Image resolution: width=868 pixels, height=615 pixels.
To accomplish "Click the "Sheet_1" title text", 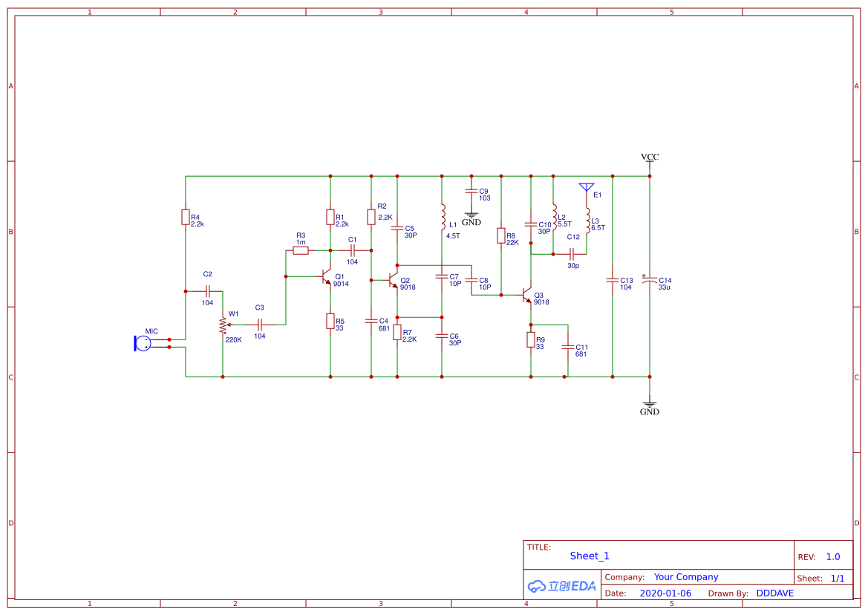I will [590, 556].
